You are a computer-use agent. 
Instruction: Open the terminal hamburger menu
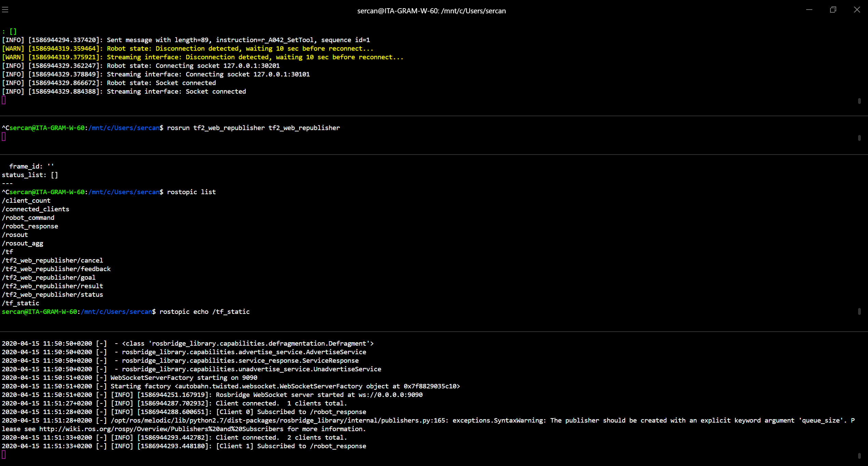point(5,10)
